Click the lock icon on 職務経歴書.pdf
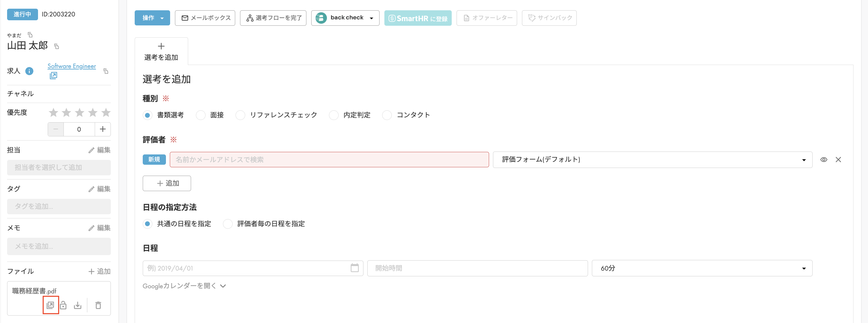Image resolution: width=868 pixels, height=323 pixels. pyautogui.click(x=64, y=306)
